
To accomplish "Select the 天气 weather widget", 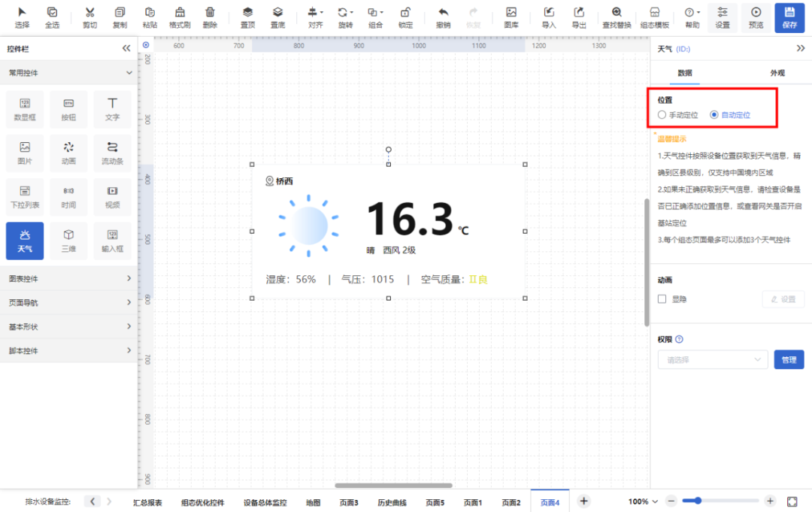I will pos(25,241).
